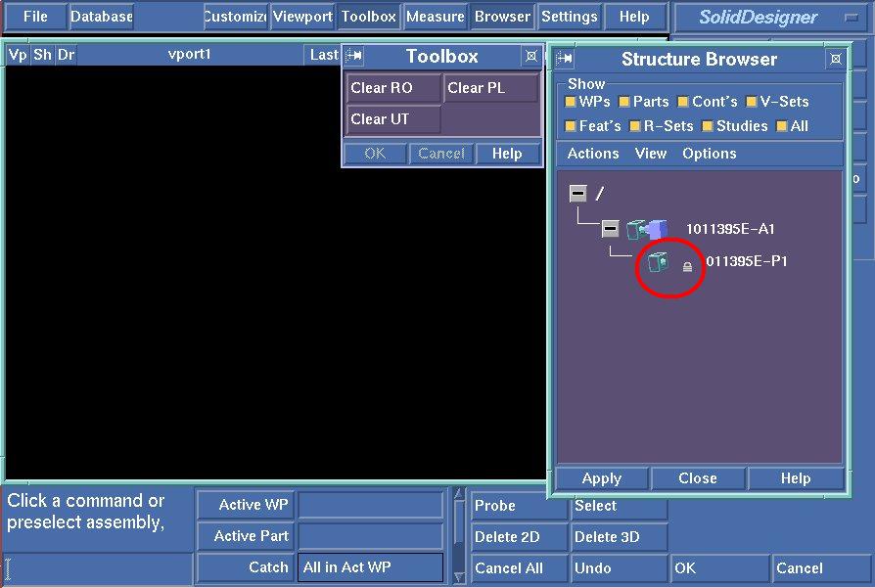Screen dimensions: 875x588
Task: Click the Last viewport button
Action: coord(324,55)
